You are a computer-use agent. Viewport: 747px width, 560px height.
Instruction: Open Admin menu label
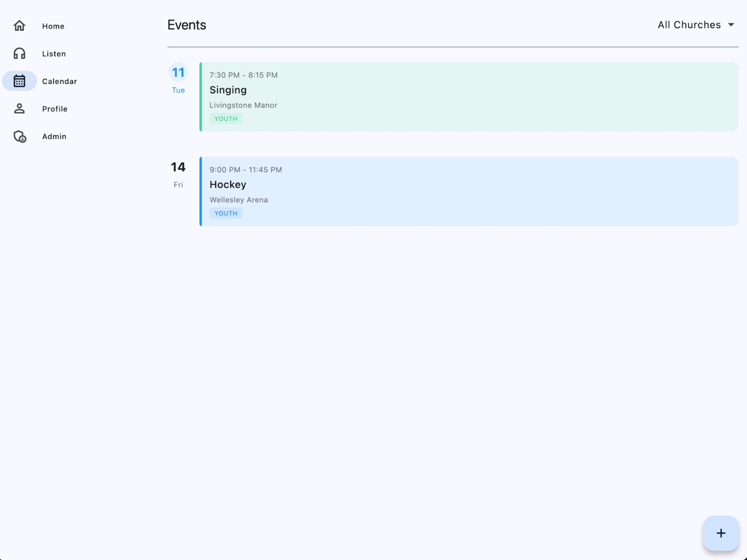(x=54, y=136)
